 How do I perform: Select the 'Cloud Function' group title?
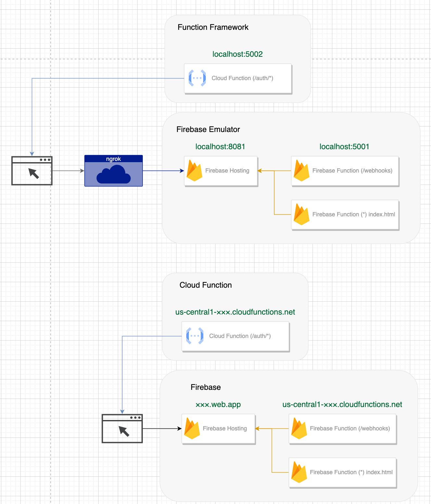click(x=206, y=285)
